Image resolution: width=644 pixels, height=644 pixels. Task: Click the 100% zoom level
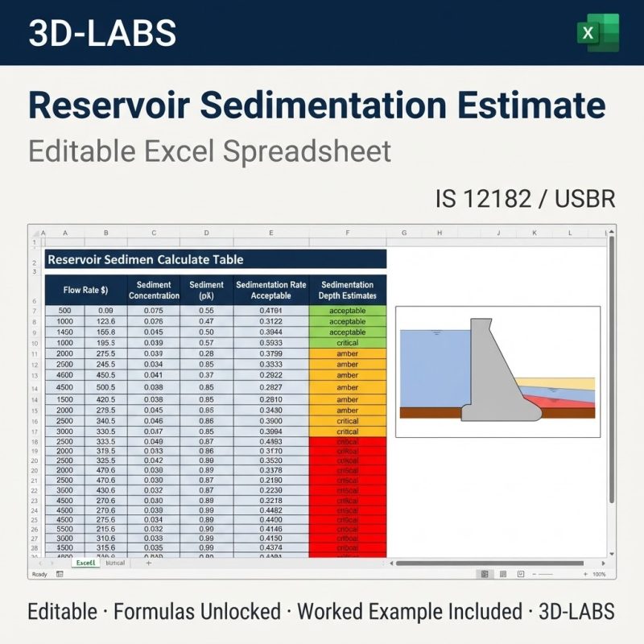[x=599, y=574]
